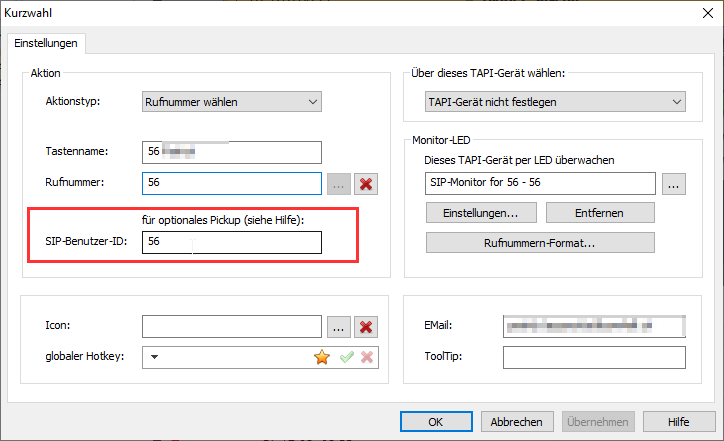
Task: Focus the ToolTip text field
Action: (x=594, y=358)
